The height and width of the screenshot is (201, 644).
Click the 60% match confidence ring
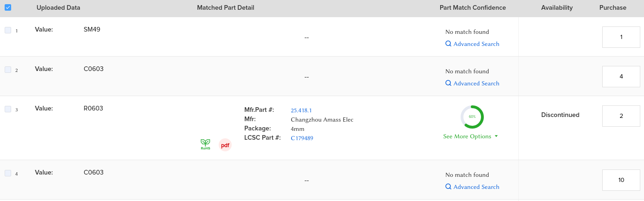472,117
